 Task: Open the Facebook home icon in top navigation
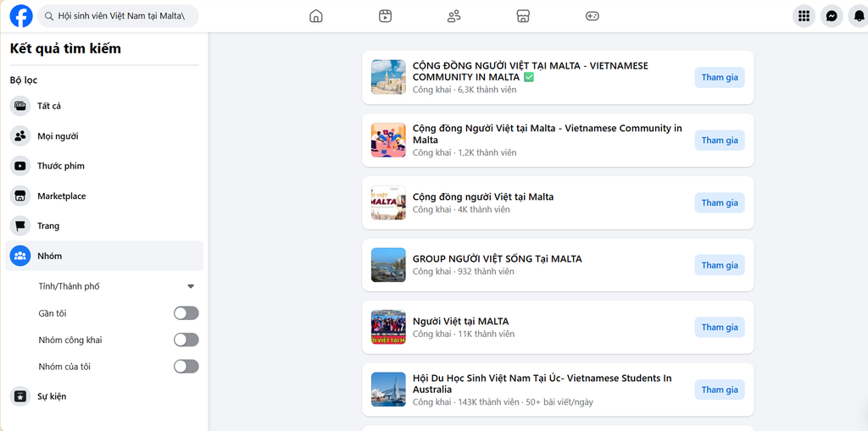point(315,16)
